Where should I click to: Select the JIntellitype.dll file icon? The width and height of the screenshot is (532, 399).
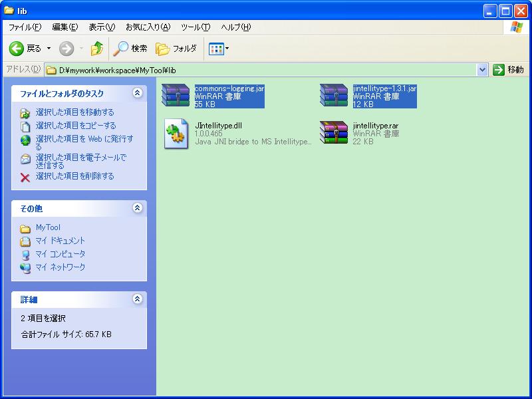tap(176, 134)
